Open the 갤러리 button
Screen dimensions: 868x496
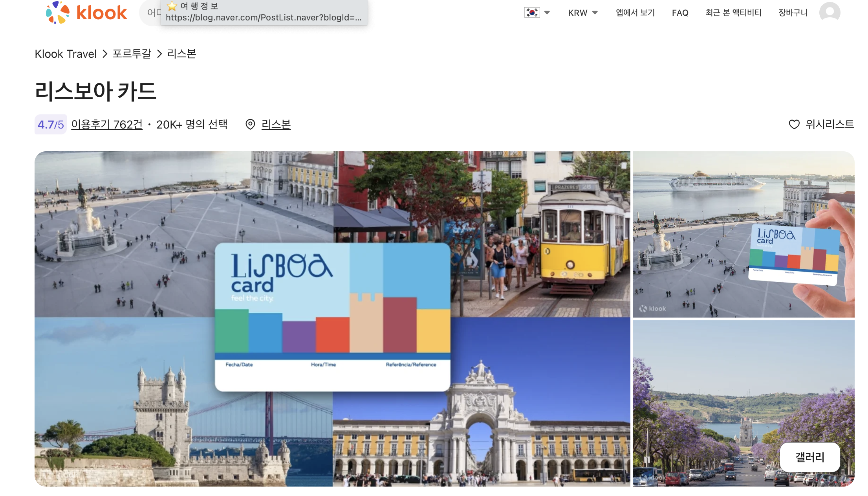tap(809, 457)
